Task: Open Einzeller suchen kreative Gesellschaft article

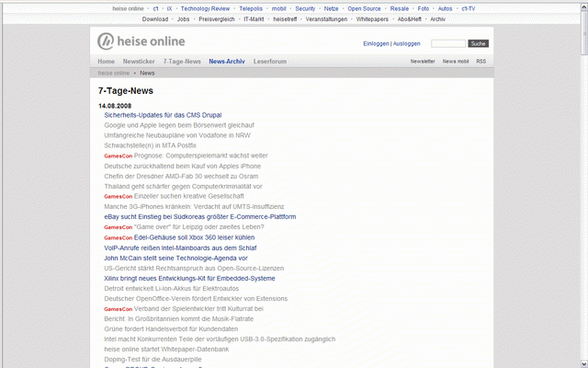Action: (189, 196)
